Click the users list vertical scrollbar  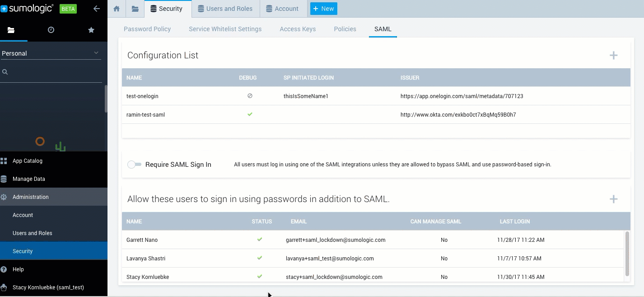(627, 253)
